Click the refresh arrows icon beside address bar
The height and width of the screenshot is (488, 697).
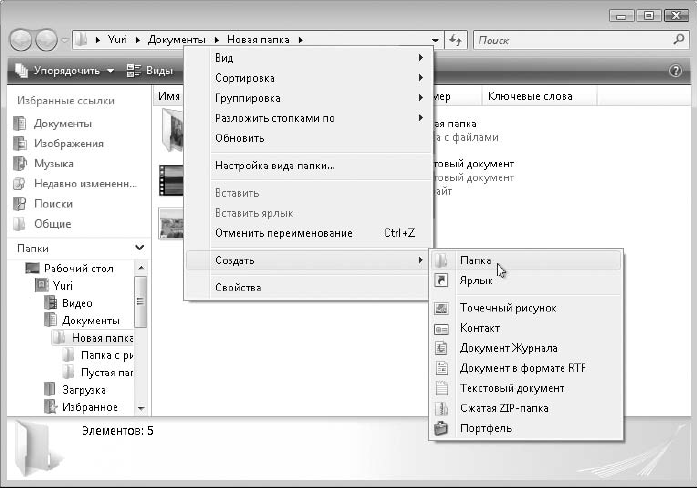pos(456,40)
